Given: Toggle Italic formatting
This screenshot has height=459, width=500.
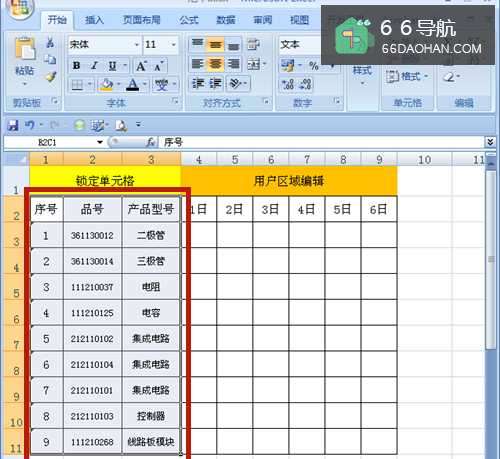Looking at the screenshot, I should pos(94,66).
